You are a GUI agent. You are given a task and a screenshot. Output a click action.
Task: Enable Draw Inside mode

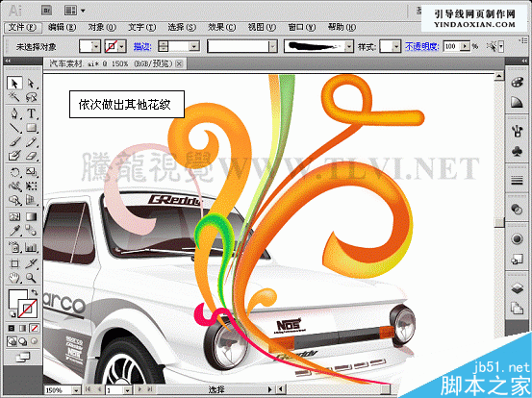[34, 341]
